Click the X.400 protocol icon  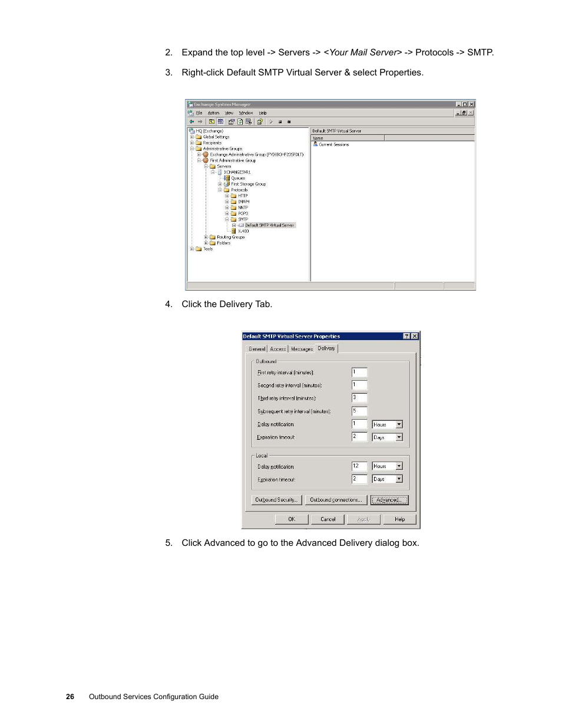pos(234,231)
